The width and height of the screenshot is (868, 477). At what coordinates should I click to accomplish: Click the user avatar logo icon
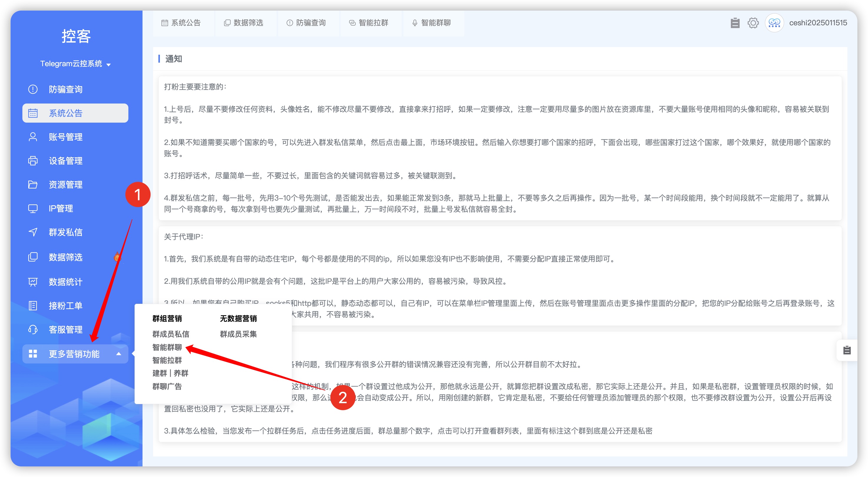[x=774, y=23]
